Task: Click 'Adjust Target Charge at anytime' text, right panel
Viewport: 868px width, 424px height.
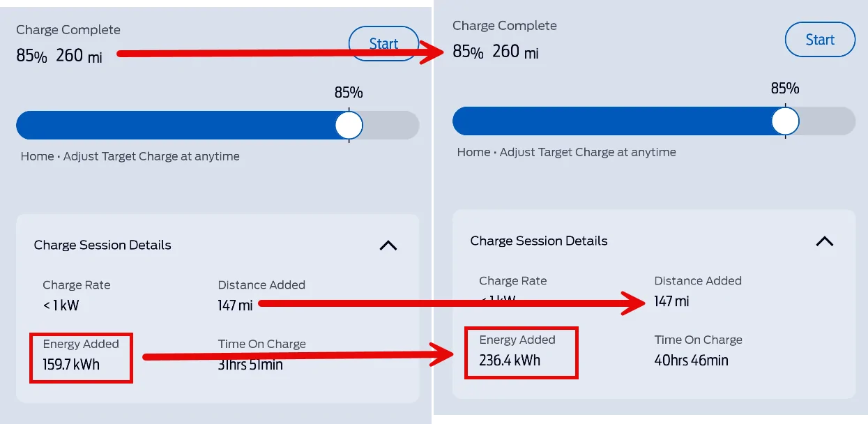Action: pyautogui.click(x=588, y=152)
